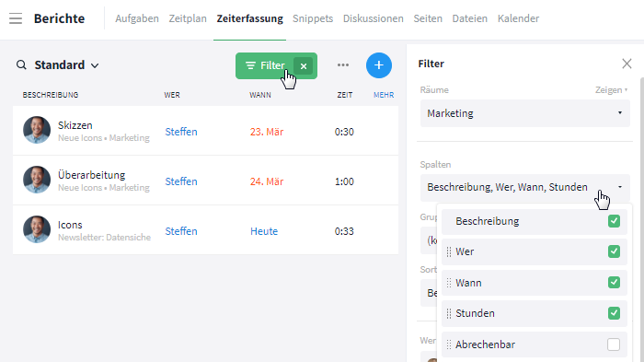The width and height of the screenshot is (644, 362).
Task: Click the drag handle next to Abrechenbar
Action: coord(449,344)
